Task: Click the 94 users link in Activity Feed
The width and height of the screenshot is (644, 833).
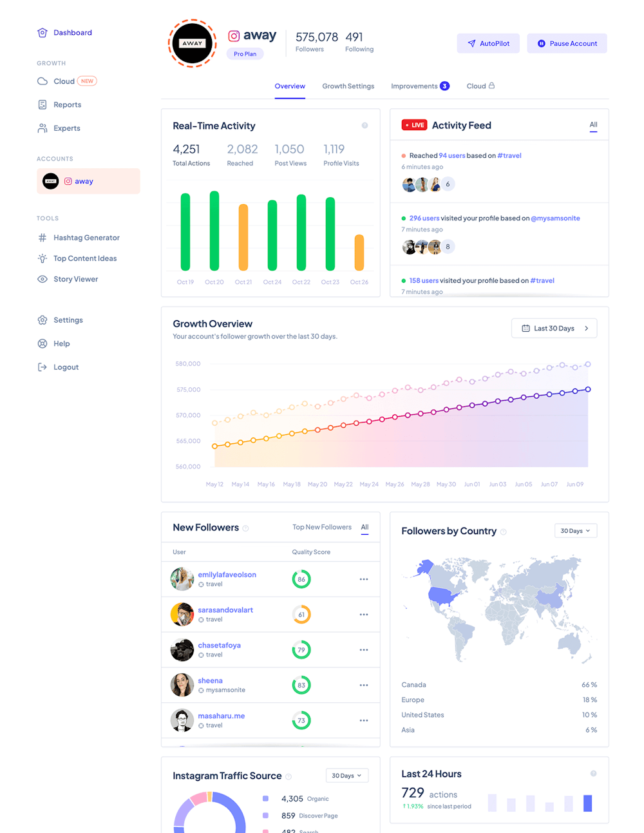Action: click(x=453, y=155)
